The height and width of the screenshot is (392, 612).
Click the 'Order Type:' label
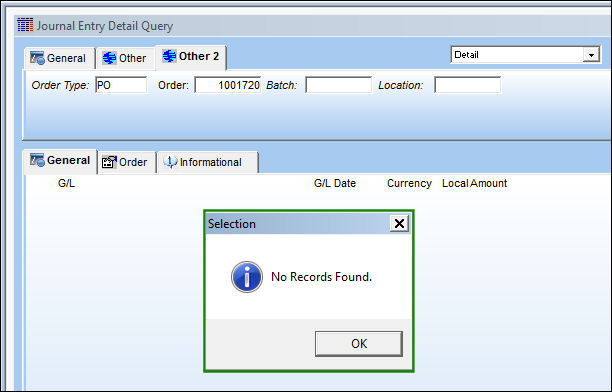(60, 85)
